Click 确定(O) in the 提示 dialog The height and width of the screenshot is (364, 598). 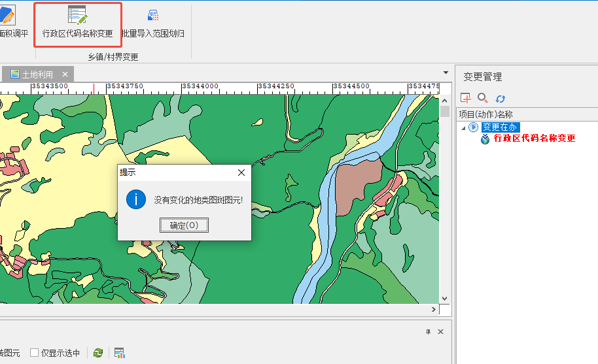(x=184, y=225)
